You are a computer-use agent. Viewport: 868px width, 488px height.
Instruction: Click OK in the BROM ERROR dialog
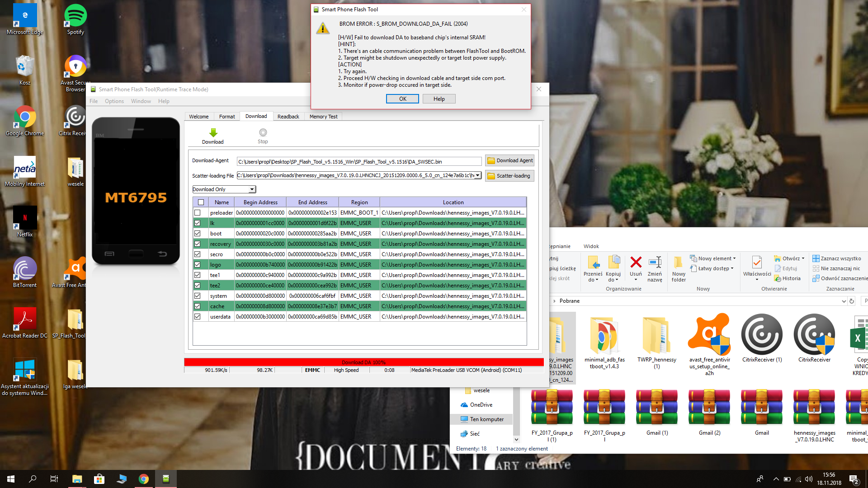point(402,99)
